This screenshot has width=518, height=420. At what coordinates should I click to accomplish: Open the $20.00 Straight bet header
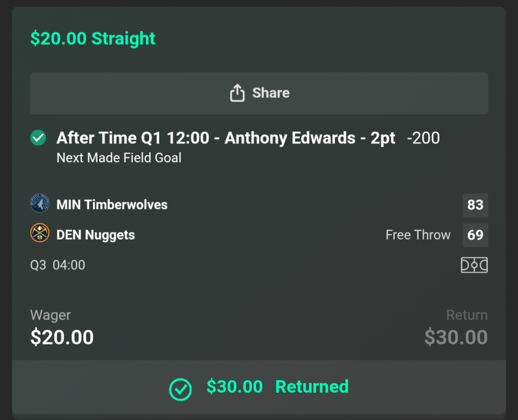(92, 39)
